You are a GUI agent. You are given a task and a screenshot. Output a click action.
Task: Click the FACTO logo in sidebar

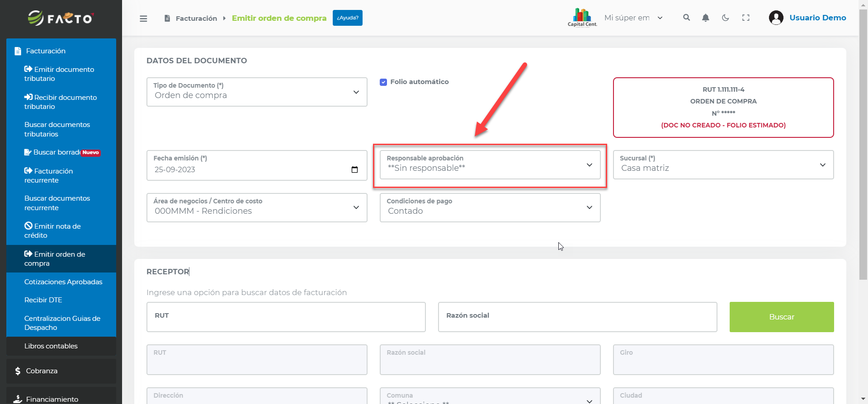coord(61,18)
